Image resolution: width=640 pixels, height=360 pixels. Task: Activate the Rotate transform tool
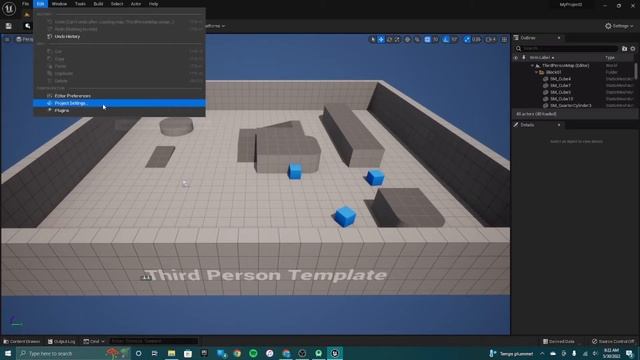(x=389, y=39)
